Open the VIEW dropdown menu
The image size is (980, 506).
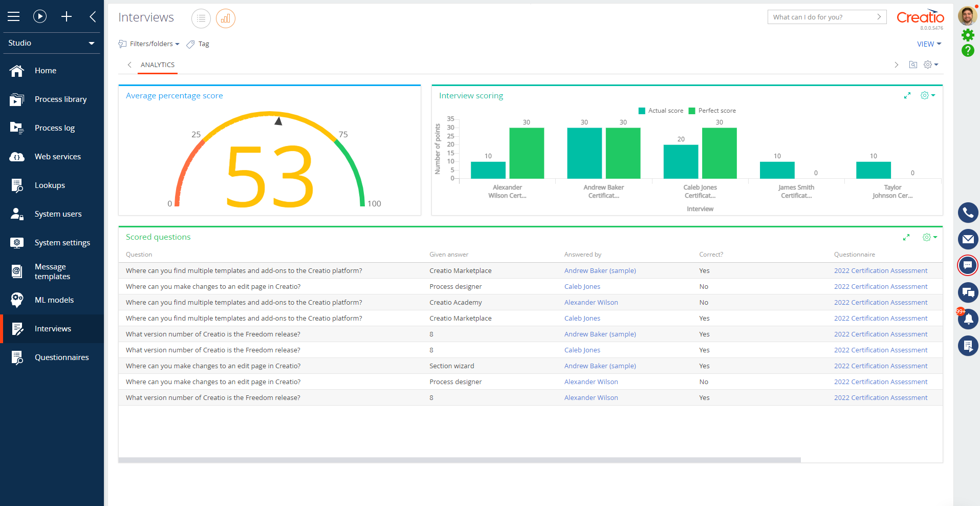(929, 44)
